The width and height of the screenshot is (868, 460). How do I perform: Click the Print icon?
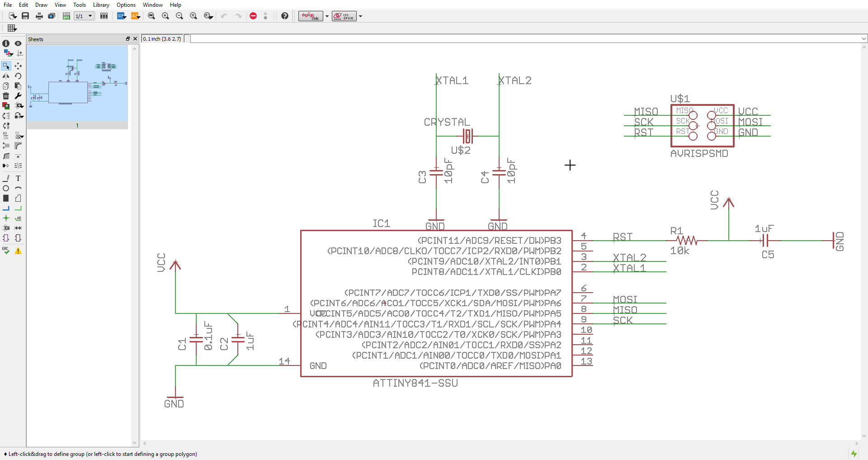tap(39, 16)
